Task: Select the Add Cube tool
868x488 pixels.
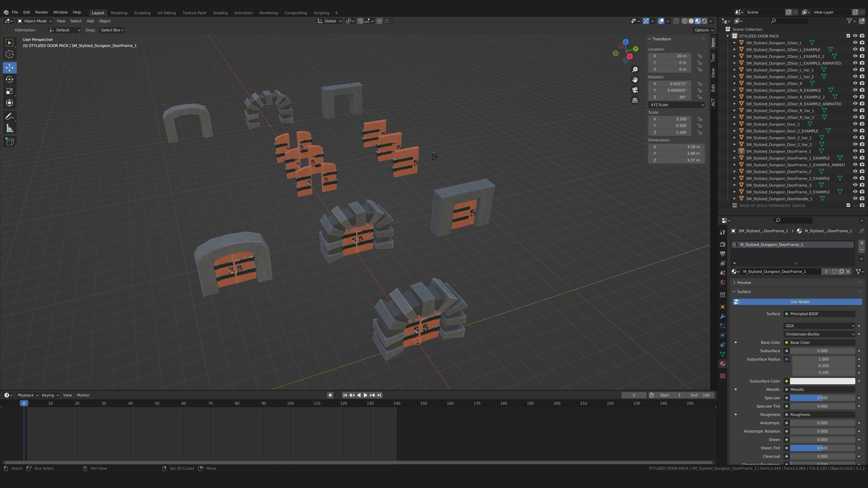Action: tap(9, 141)
